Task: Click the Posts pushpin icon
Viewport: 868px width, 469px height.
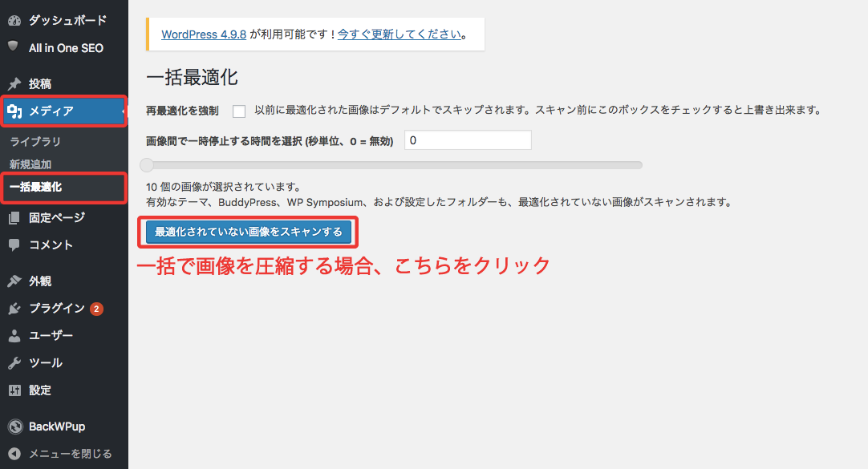Action: click(14, 83)
